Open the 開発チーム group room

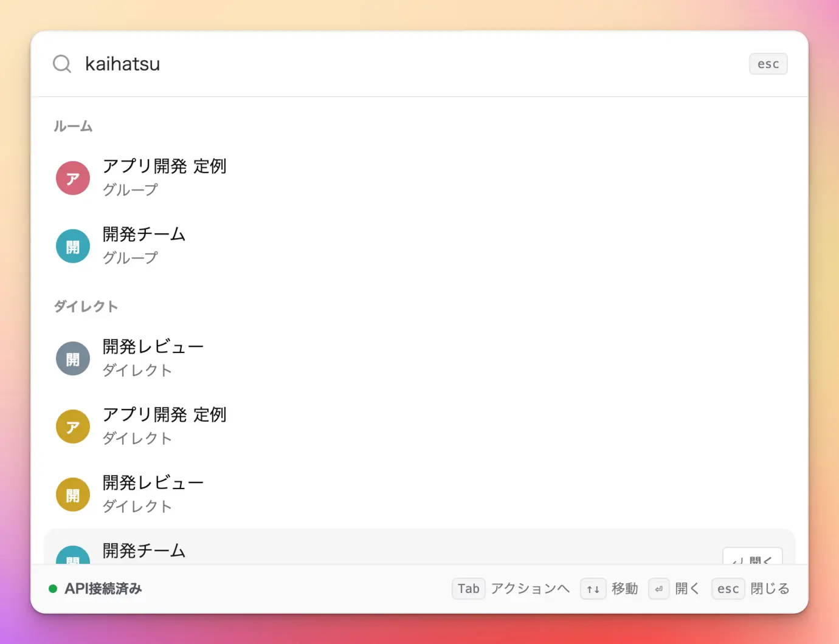point(419,246)
